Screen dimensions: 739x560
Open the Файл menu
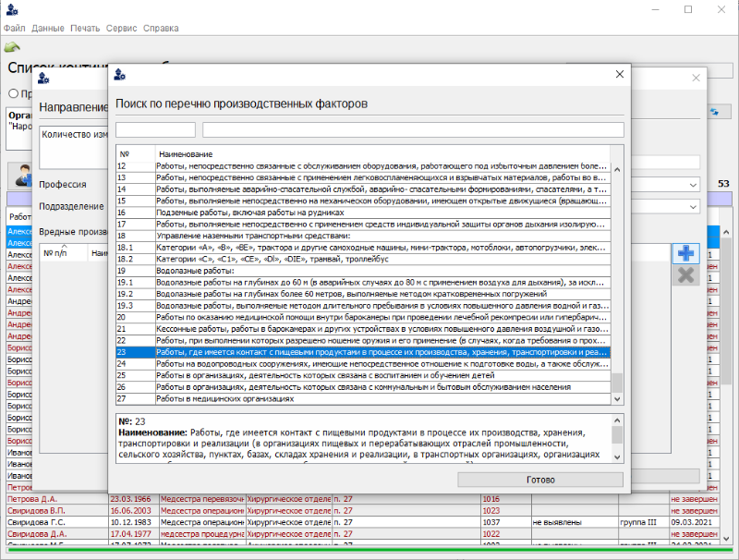click(x=14, y=29)
